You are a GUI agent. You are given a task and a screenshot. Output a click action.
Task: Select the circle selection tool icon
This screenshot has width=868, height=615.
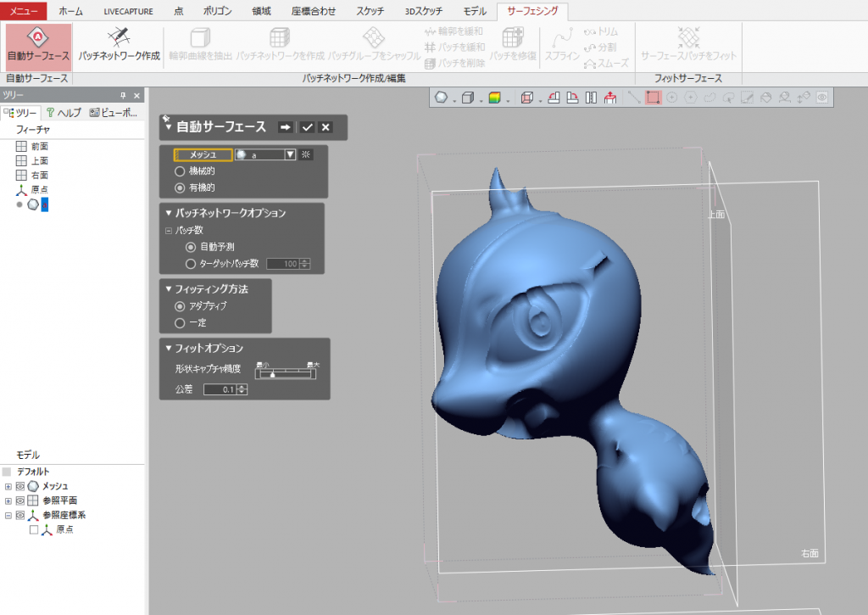(x=672, y=98)
